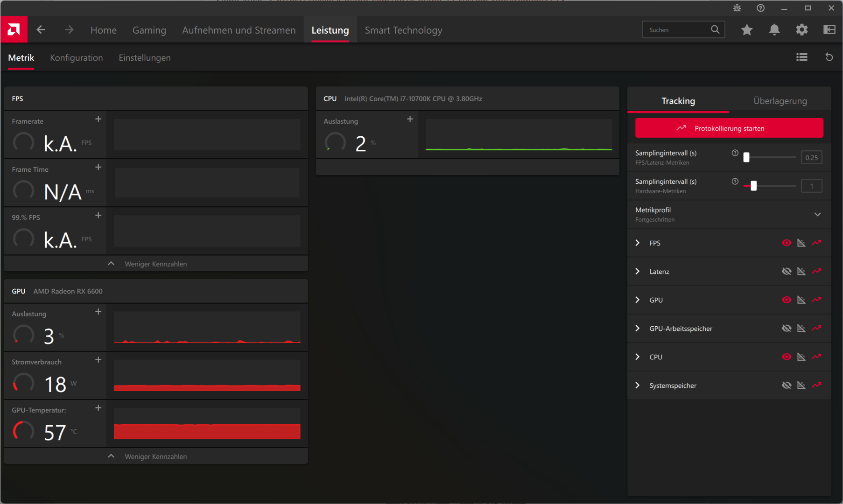Image resolution: width=843 pixels, height=504 pixels.
Task: Toggle GPU-Arbeitsspeicher visibility eye
Action: [787, 328]
